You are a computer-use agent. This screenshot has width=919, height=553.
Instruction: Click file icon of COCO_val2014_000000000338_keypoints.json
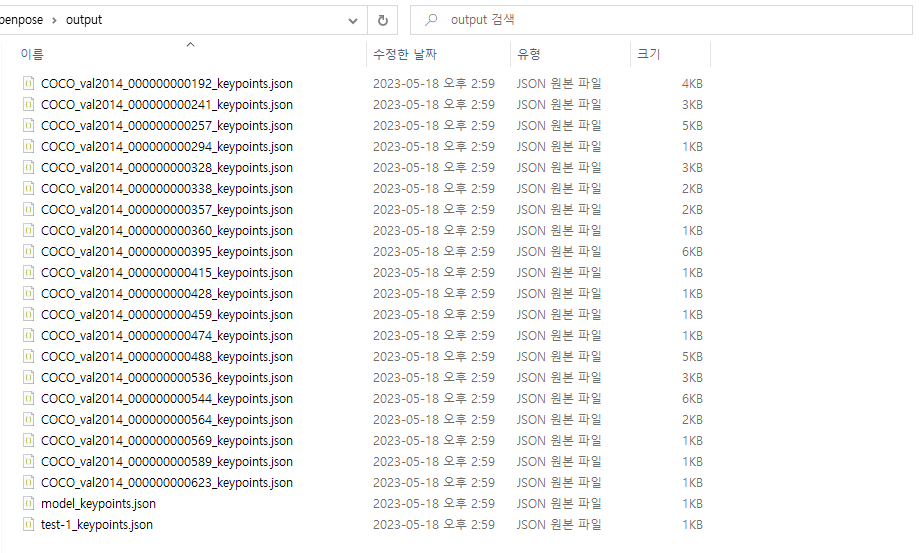pyautogui.click(x=28, y=188)
